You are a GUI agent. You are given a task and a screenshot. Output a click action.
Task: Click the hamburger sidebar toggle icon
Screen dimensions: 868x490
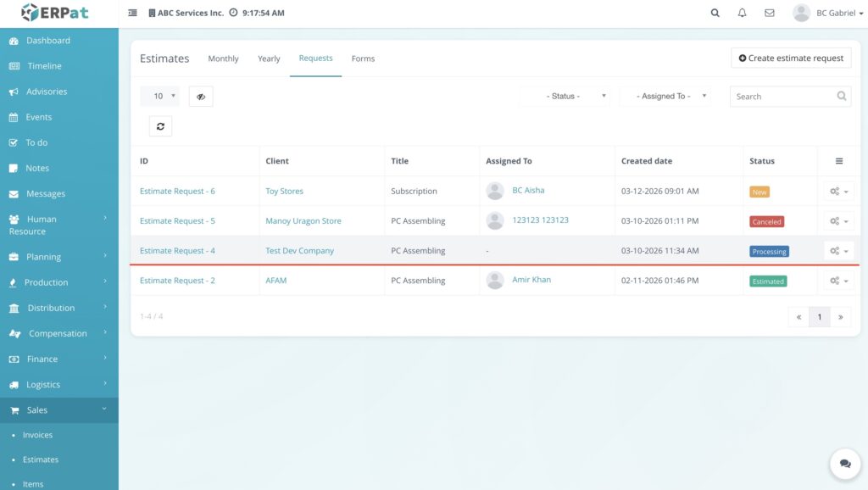click(132, 14)
